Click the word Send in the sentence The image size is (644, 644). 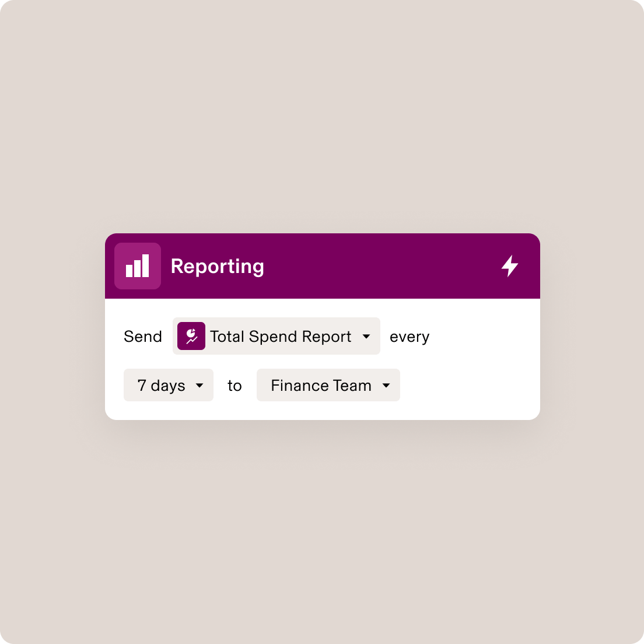[143, 336]
